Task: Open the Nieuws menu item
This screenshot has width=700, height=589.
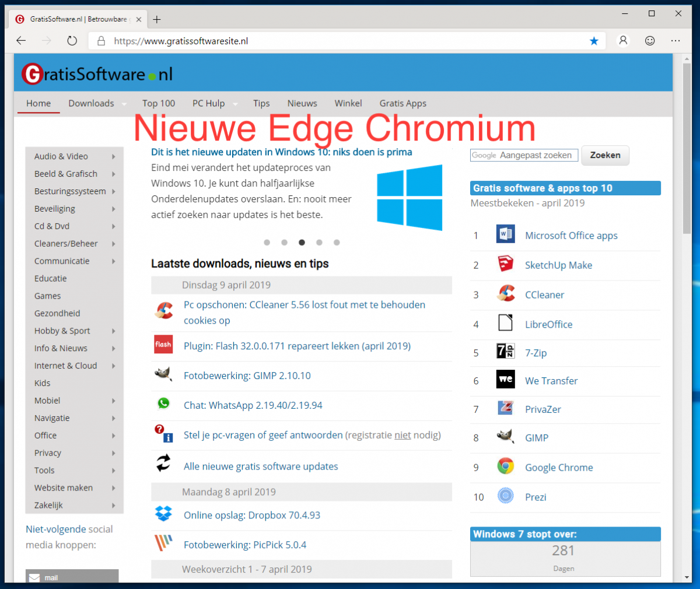Action: (x=302, y=103)
